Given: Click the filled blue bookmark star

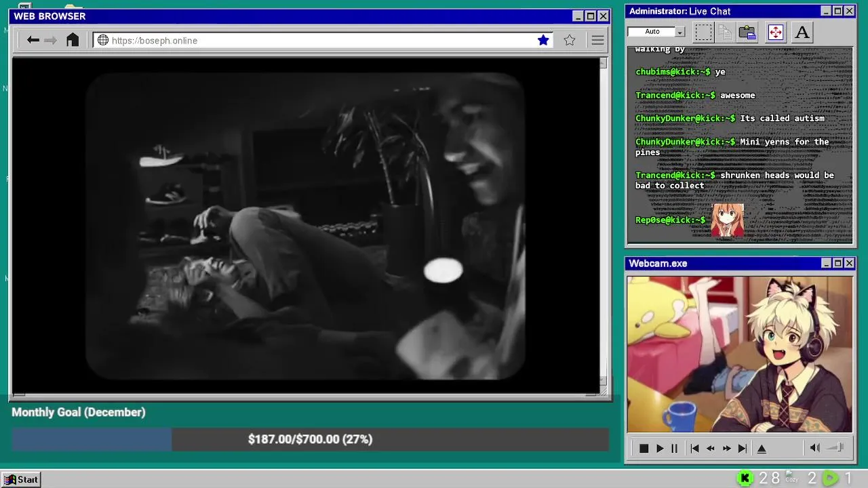Looking at the screenshot, I should (x=543, y=40).
